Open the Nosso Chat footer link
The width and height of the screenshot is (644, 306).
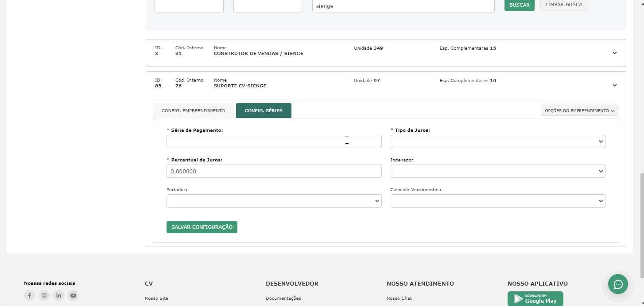click(x=400, y=298)
